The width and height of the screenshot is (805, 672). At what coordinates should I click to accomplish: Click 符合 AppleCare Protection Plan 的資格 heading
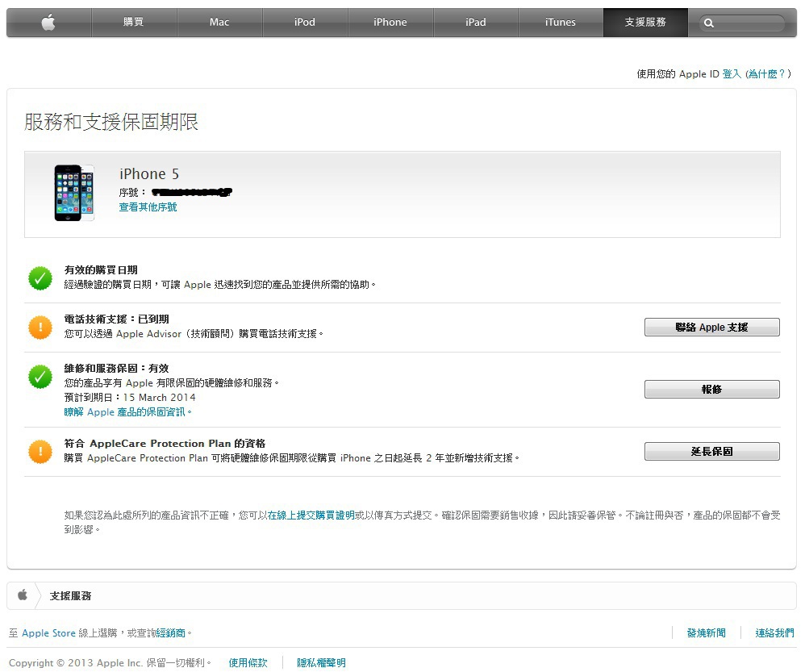click(165, 444)
